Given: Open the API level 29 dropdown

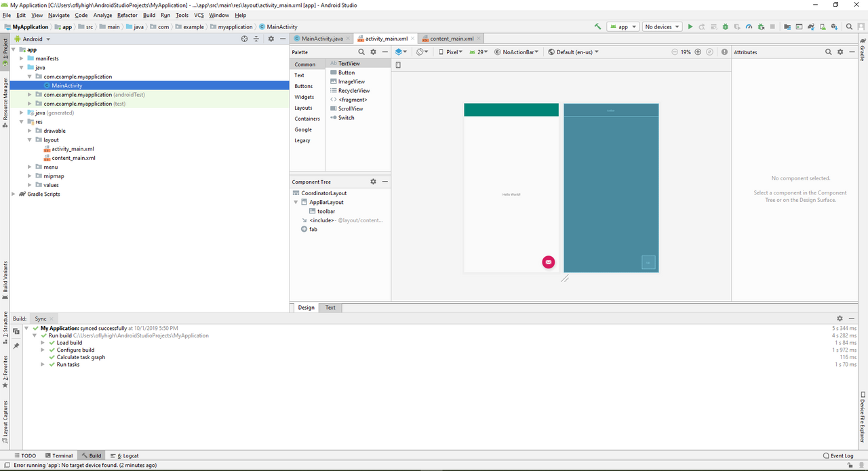Looking at the screenshot, I should 478,52.
